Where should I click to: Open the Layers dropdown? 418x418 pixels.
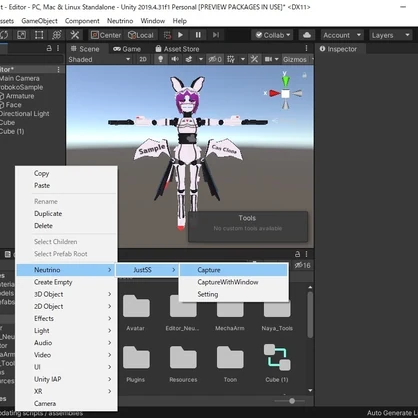(390, 35)
